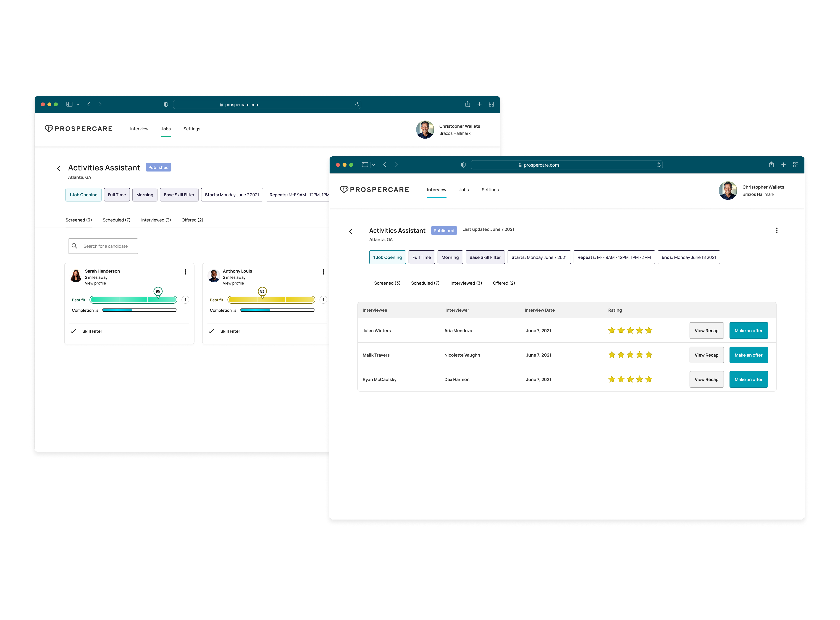Open Settings in the front window navigation
This screenshot has width=840, height=620.
490,190
